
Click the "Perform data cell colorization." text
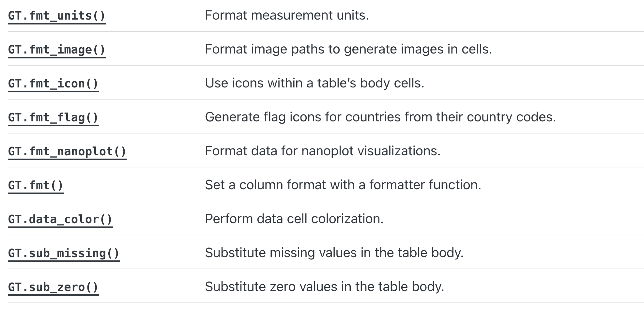click(x=294, y=219)
